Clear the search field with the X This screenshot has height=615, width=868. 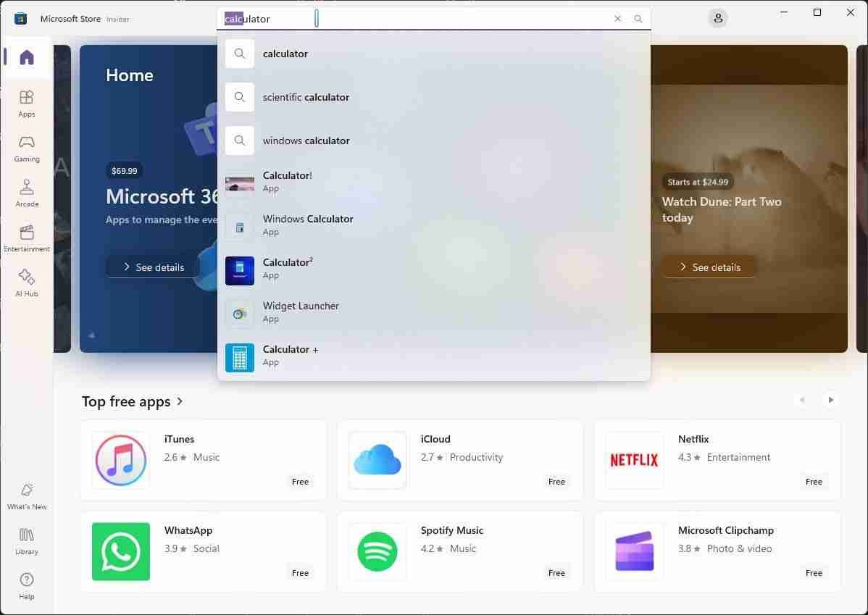tap(617, 19)
